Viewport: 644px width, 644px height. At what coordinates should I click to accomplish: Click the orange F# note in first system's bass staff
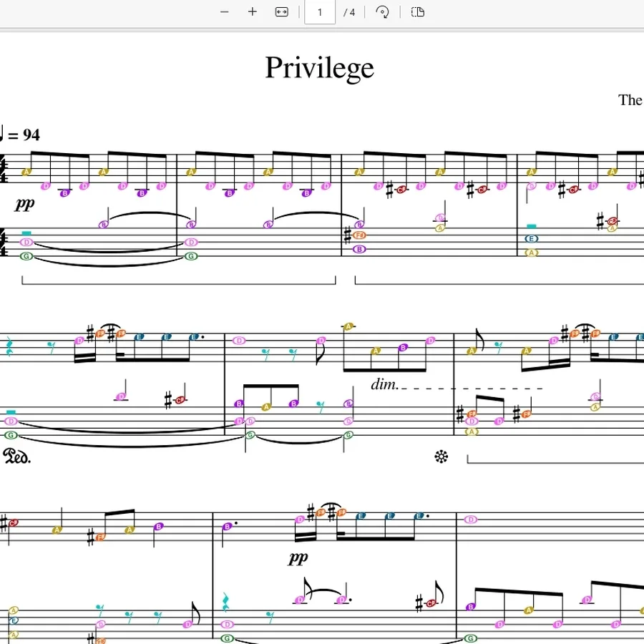coord(359,235)
